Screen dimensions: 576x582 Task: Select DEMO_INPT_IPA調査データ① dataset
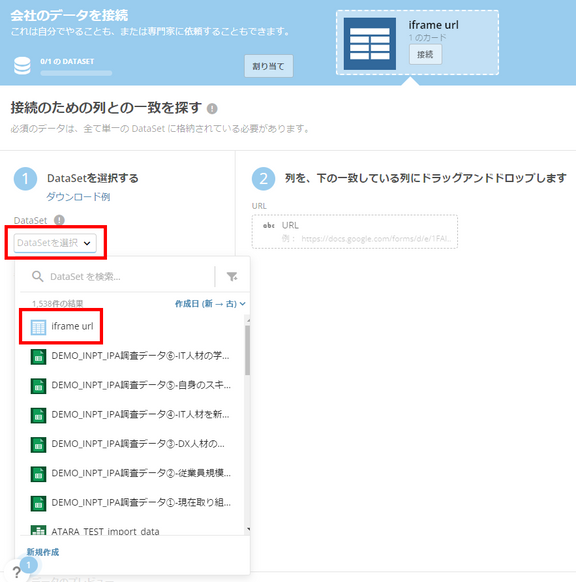pos(132,503)
